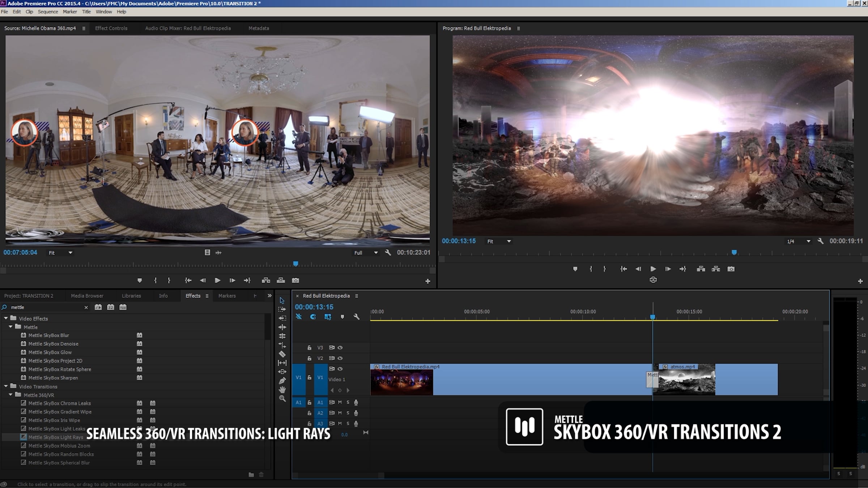Export frame from Program monitor
The height and width of the screenshot is (488, 868).
(x=731, y=269)
